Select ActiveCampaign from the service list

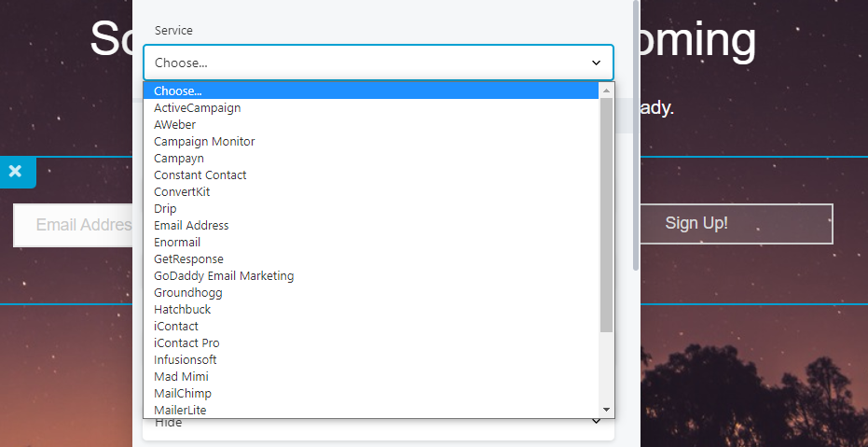[x=197, y=108]
